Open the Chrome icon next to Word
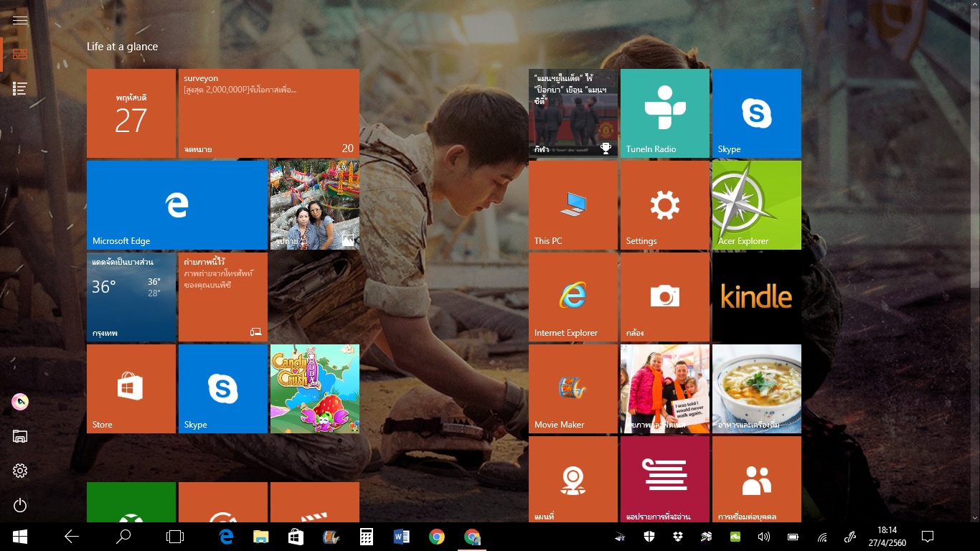Screen dimensions: 980x551 (437, 537)
